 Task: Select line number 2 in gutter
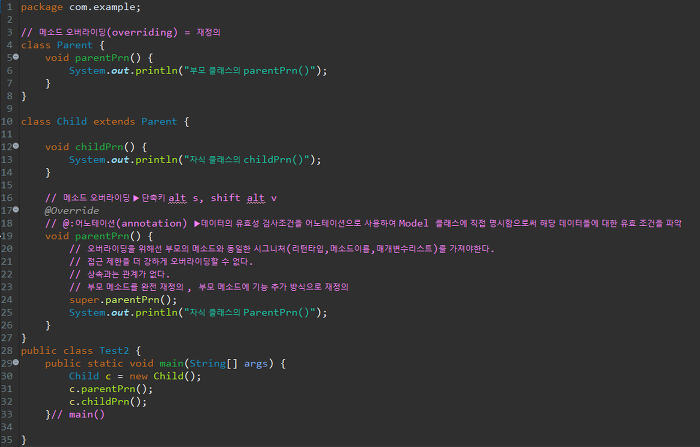click(9, 20)
